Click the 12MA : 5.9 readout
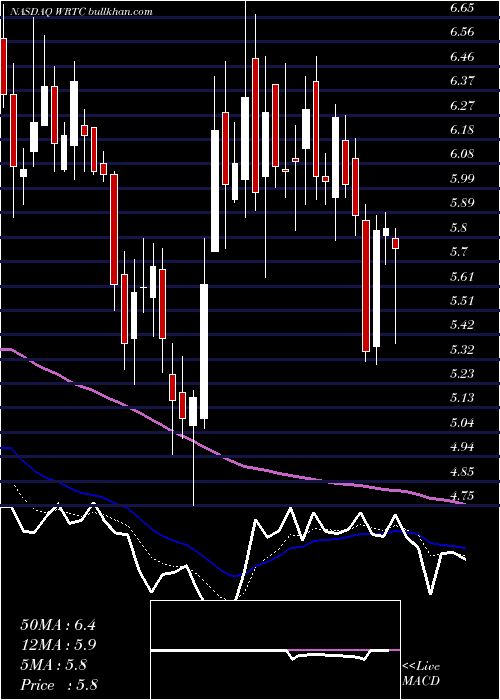 click(x=58, y=645)
